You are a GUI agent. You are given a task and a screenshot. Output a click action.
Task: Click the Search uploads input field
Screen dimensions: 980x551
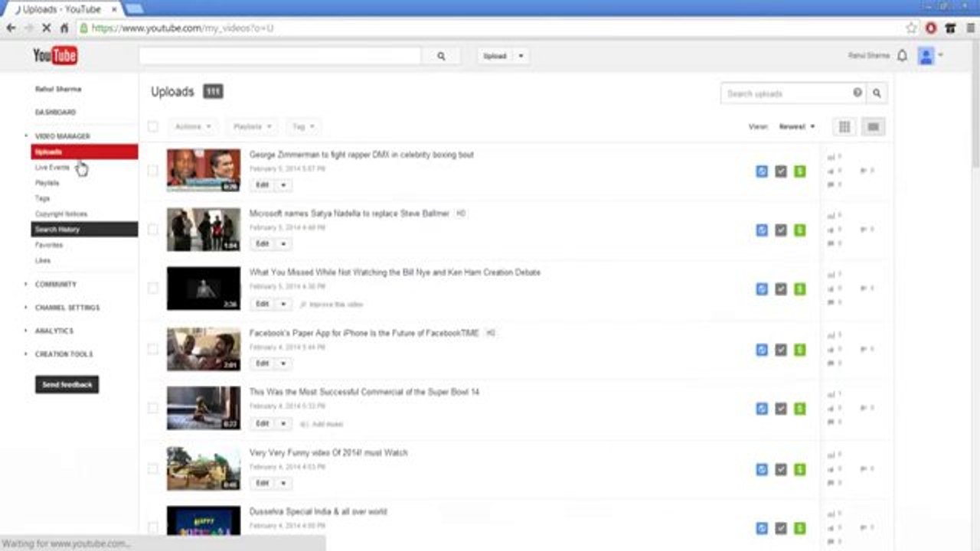(x=786, y=93)
